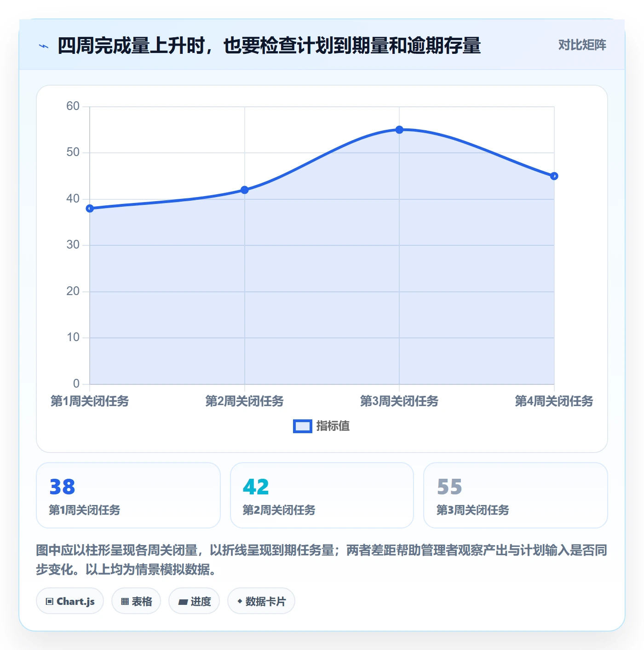Image resolution: width=644 pixels, height=650 pixels.
Task: Click the 第2周 data point on the line
Action: coord(245,190)
